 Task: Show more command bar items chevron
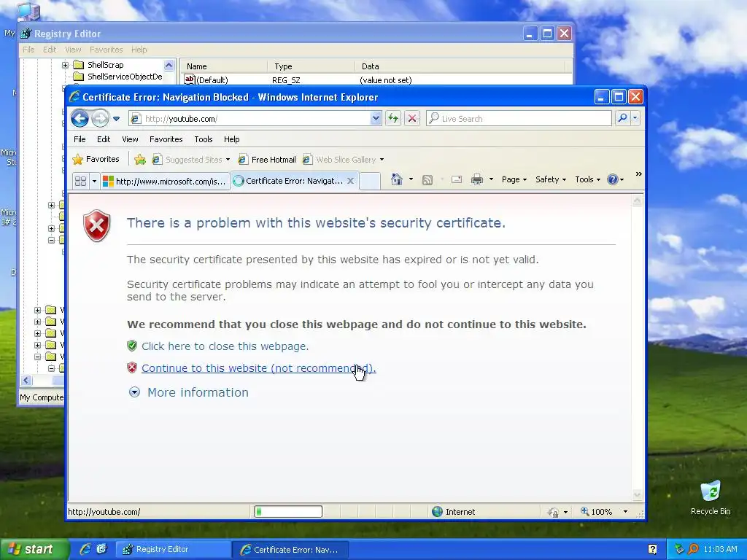639,174
